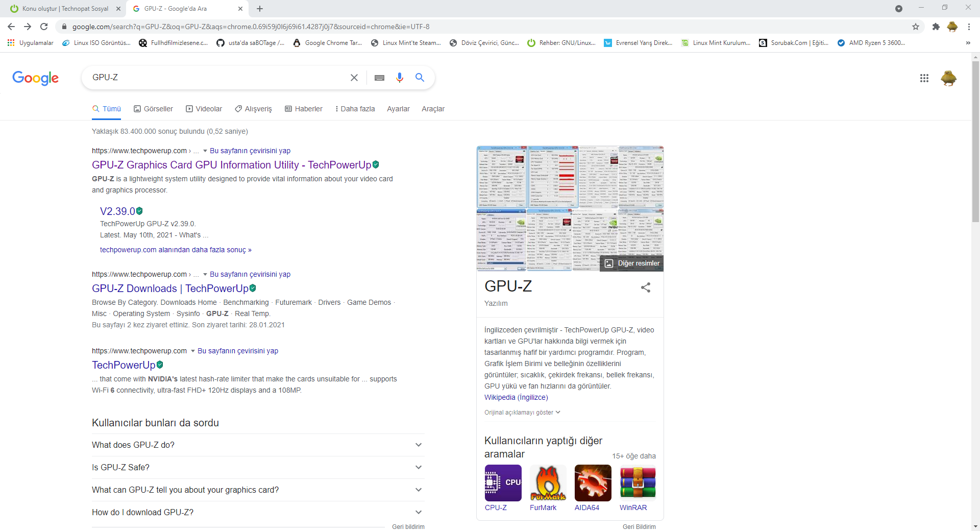Viewport: 980px width, 531px height.
Task: View more images via Diğer resimler
Action: coord(632,263)
